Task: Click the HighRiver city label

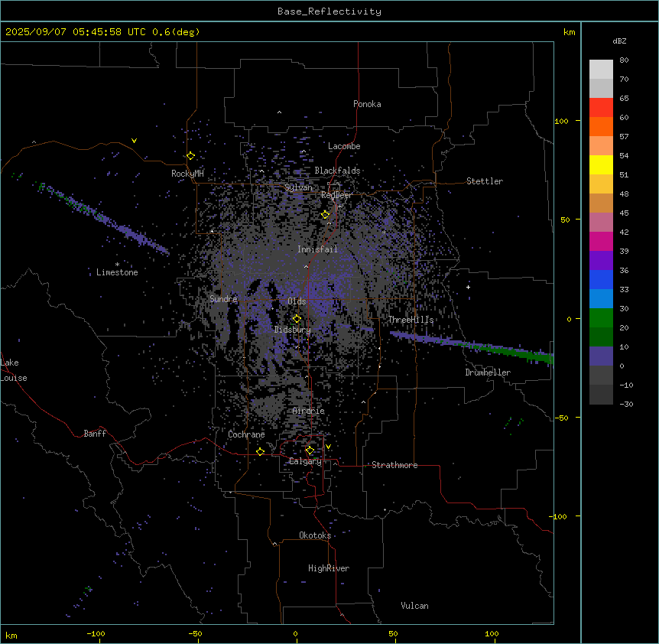Action: [x=329, y=568]
